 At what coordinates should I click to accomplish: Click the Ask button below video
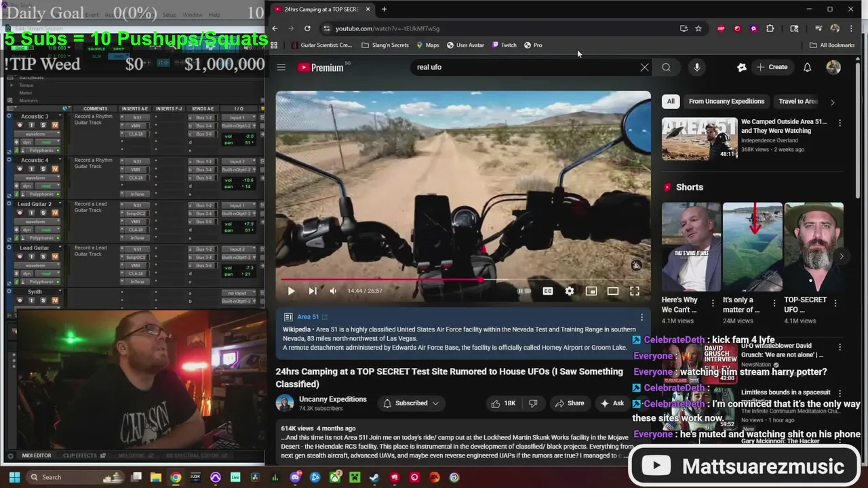[612, 403]
